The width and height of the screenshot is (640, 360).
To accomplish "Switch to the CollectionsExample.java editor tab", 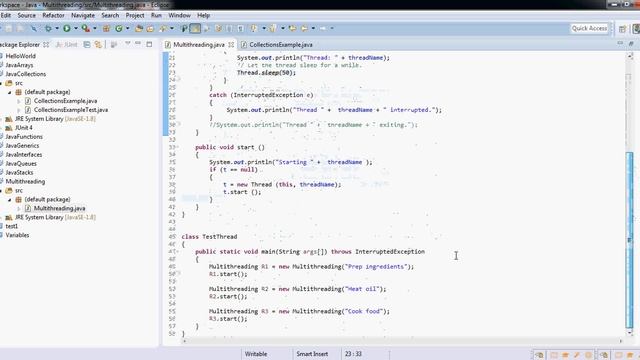I will pos(278,44).
